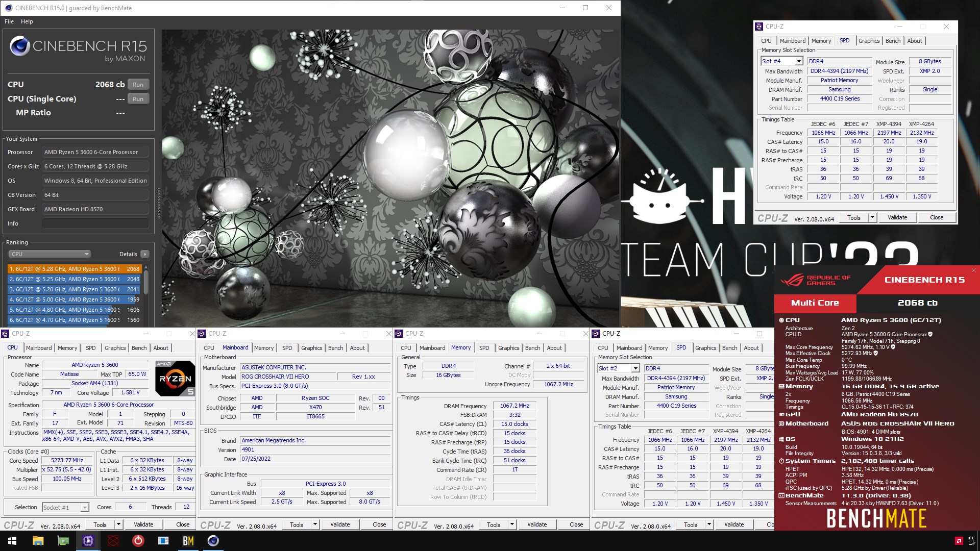980x551 pixels.
Task: Run the CPU Single Core benchmark
Action: (x=138, y=99)
